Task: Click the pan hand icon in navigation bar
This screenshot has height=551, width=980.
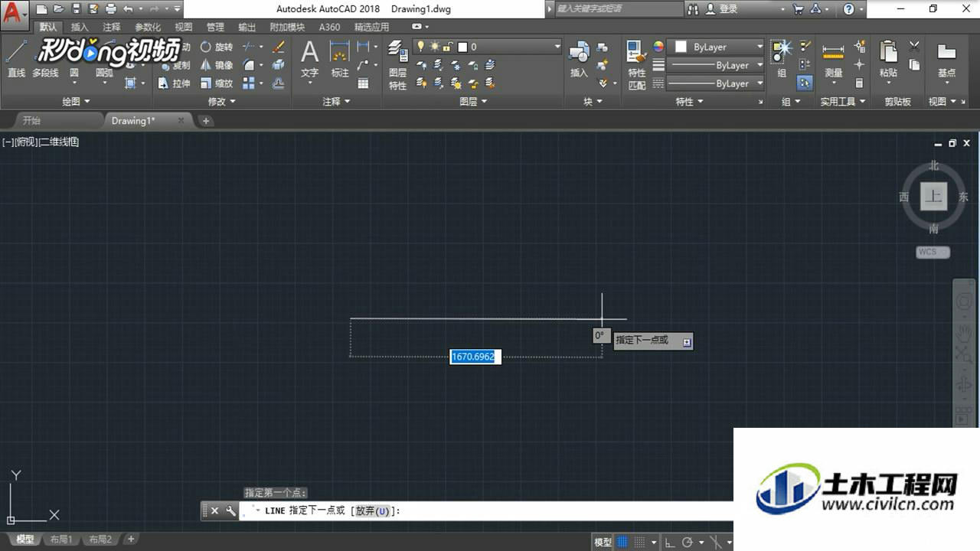Action: pos(964,333)
